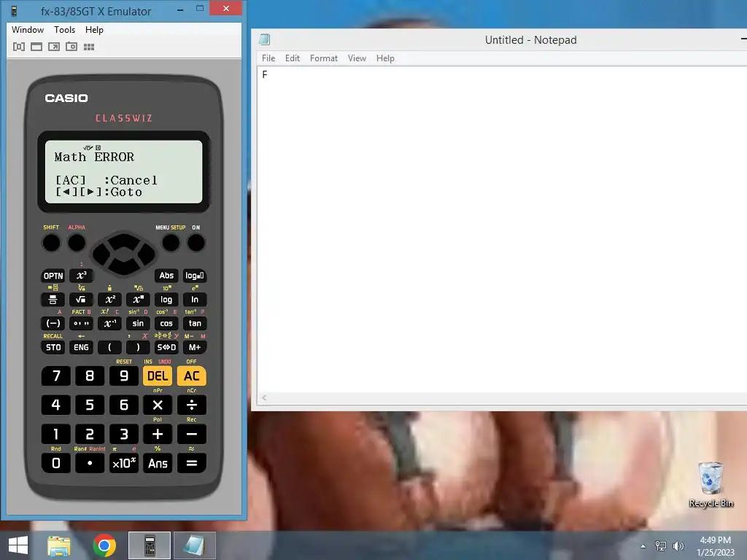Tap the degrees-minutes-seconds key
This screenshot has height=560, width=747.
point(82,323)
